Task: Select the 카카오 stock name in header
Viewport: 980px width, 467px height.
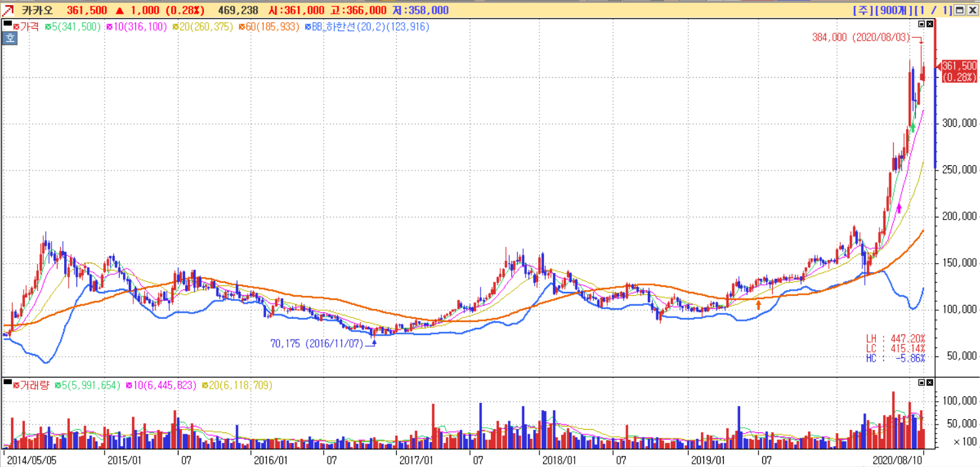Action: pos(37,10)
